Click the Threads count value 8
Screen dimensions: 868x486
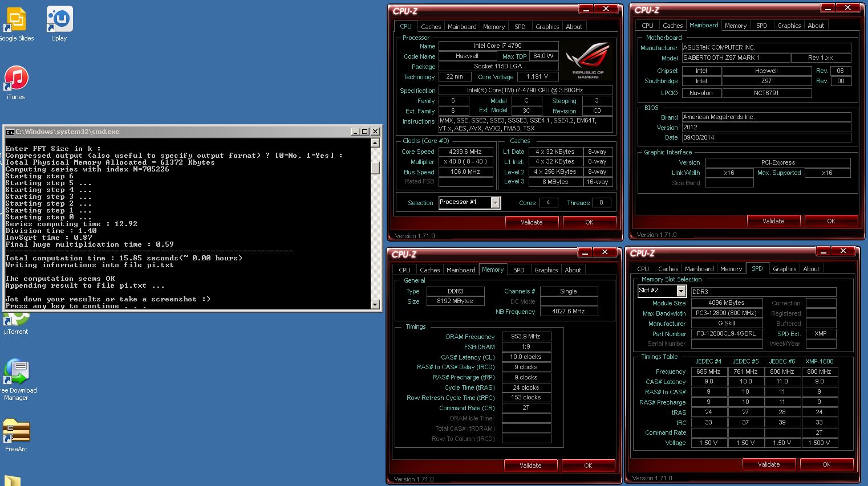[x=601, y=202]
